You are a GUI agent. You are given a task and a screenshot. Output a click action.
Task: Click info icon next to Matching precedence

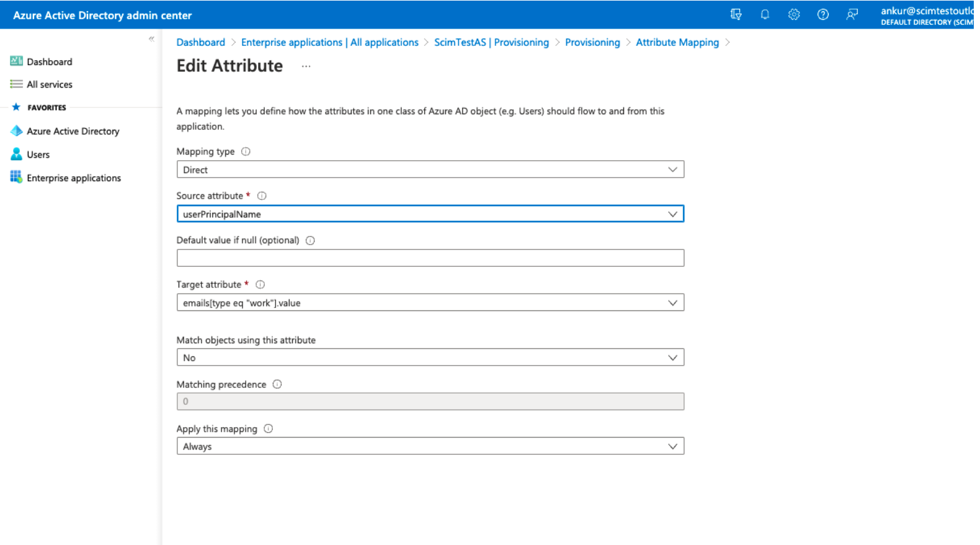(277, 384)
